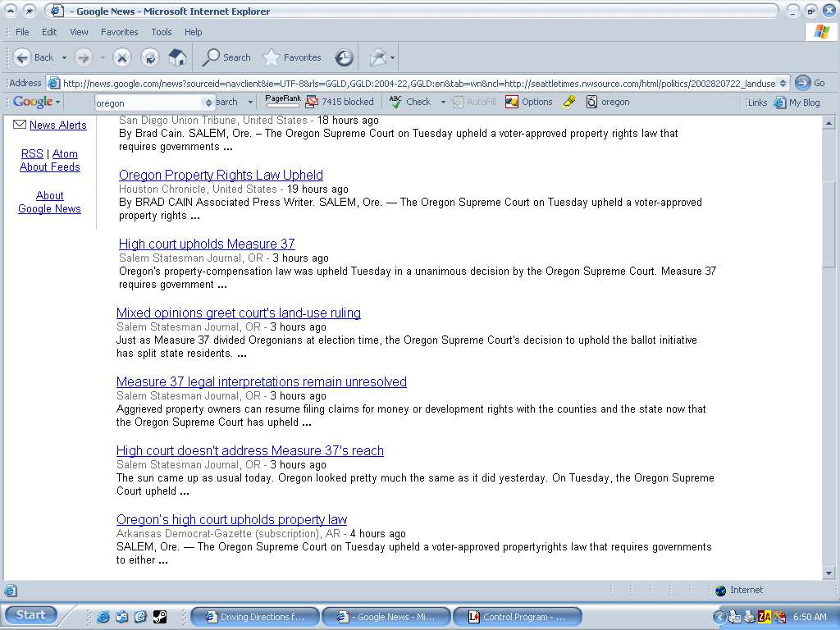Stop page loading with the X button
This screenshot has width=840, height=630.
click(122, 57)
